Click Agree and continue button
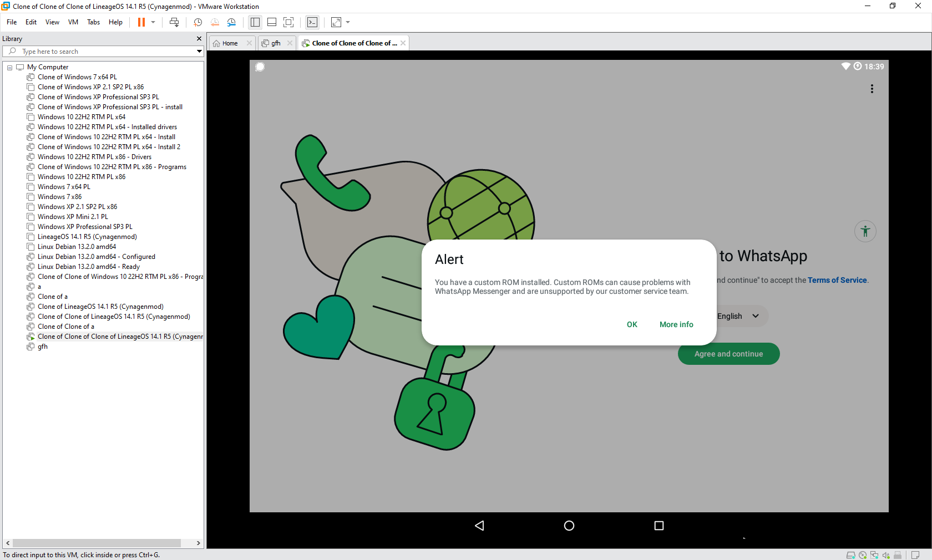The image size is (932, 560). [x=728, y=354]
